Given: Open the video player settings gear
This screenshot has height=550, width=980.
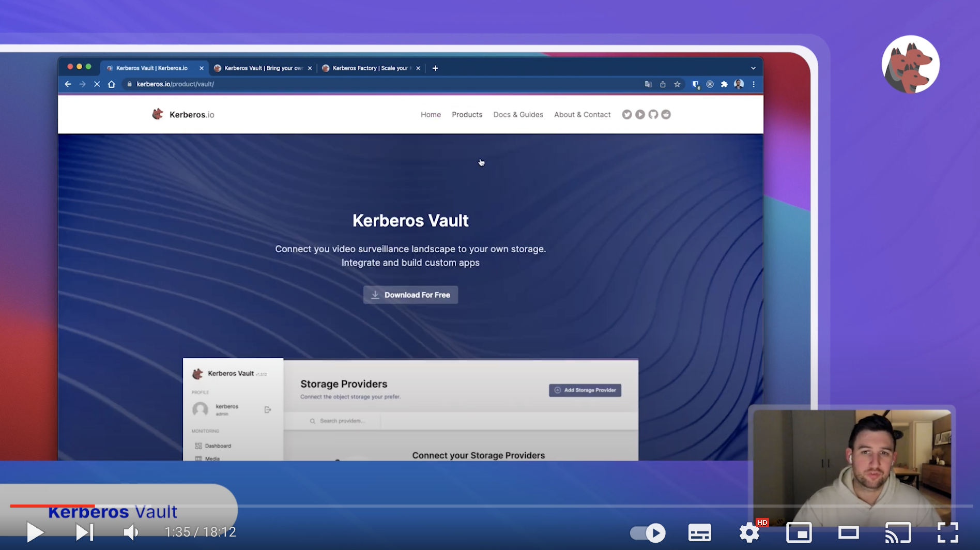Looking at the screenshot, I should click(749, 532).
